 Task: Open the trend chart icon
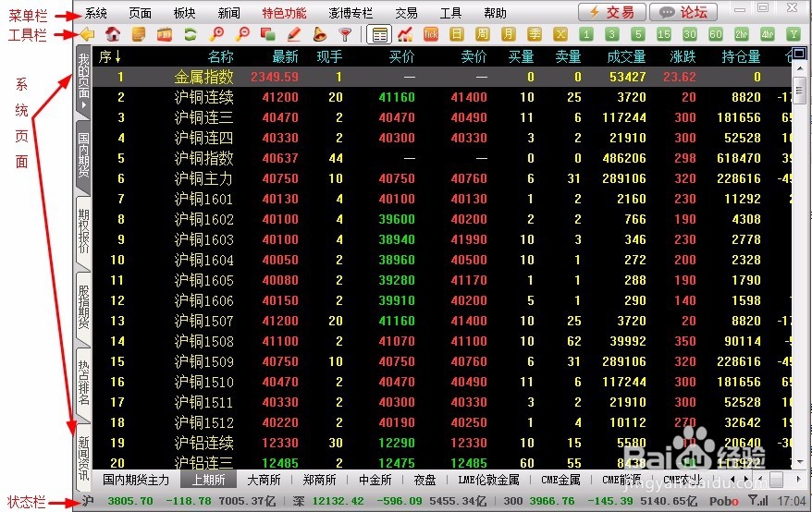pyautogui.click(x=405, y=35)
